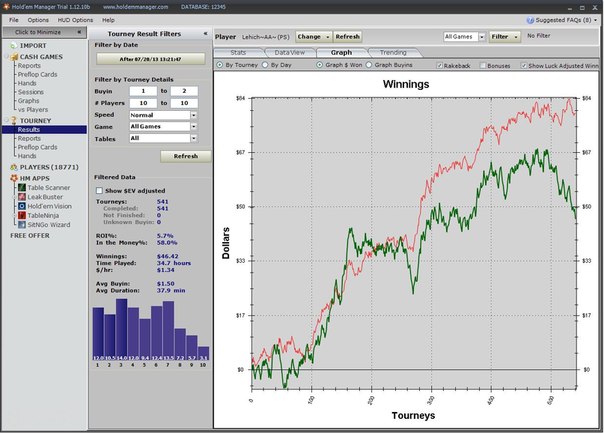Screen dimensions: 604x433
Task: Select the By Day radio button
Action: coord(265,65)
